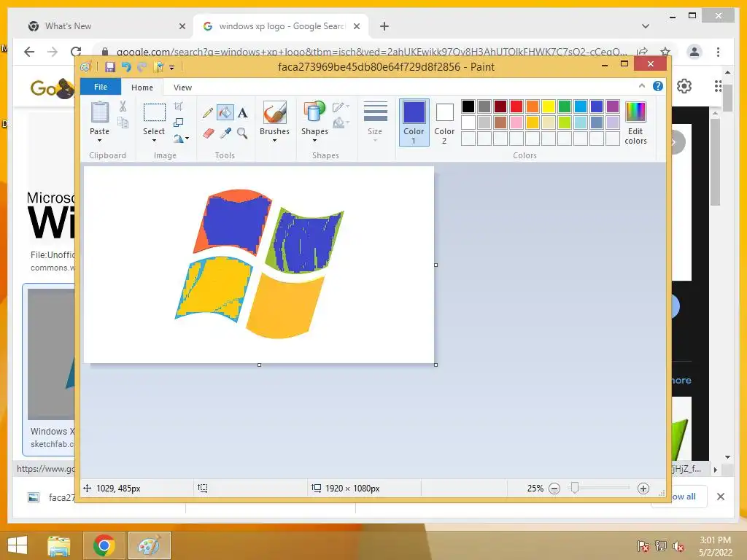Image resolution: width=747 pixels, height=560 pixels.
Task: Click the Copy icon in Clipboard group
Action: pos(123,122)
